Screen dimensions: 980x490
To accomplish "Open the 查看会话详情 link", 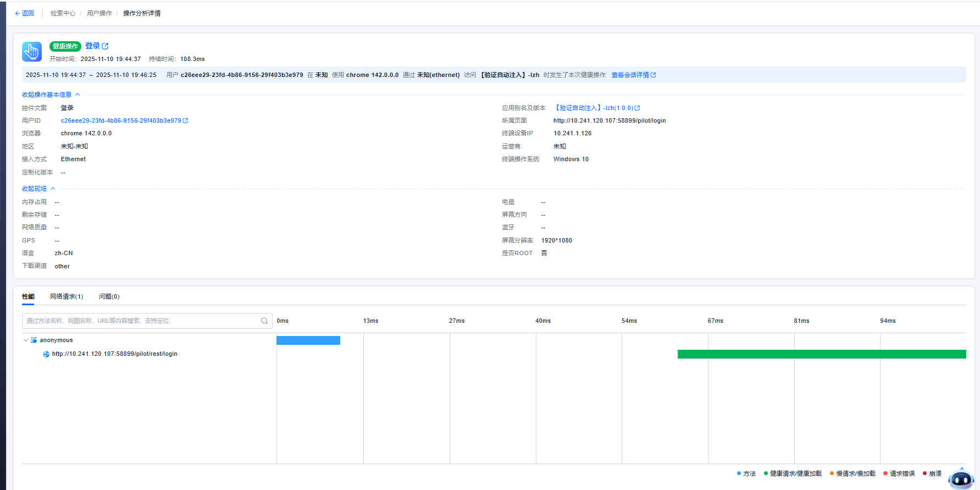I will click(x=630, y=75).
